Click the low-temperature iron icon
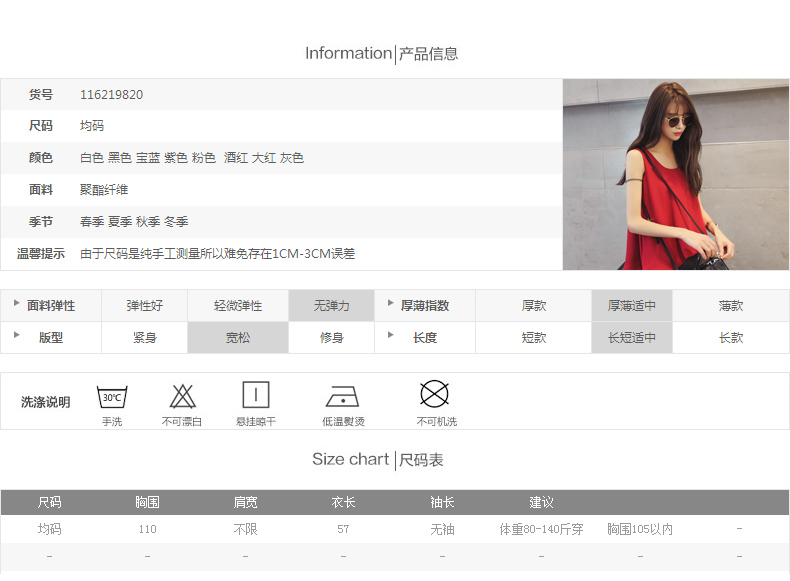The image size is (790, 581). (342, 396)
